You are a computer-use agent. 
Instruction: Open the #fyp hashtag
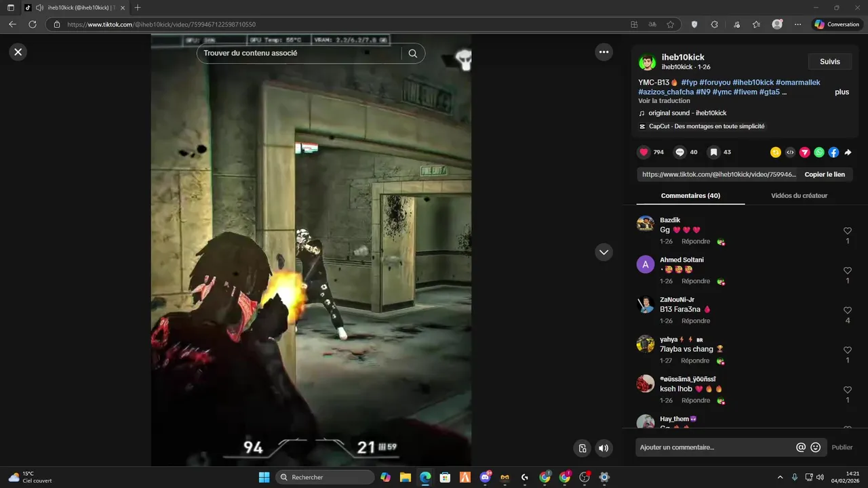(x=689, y=83)
